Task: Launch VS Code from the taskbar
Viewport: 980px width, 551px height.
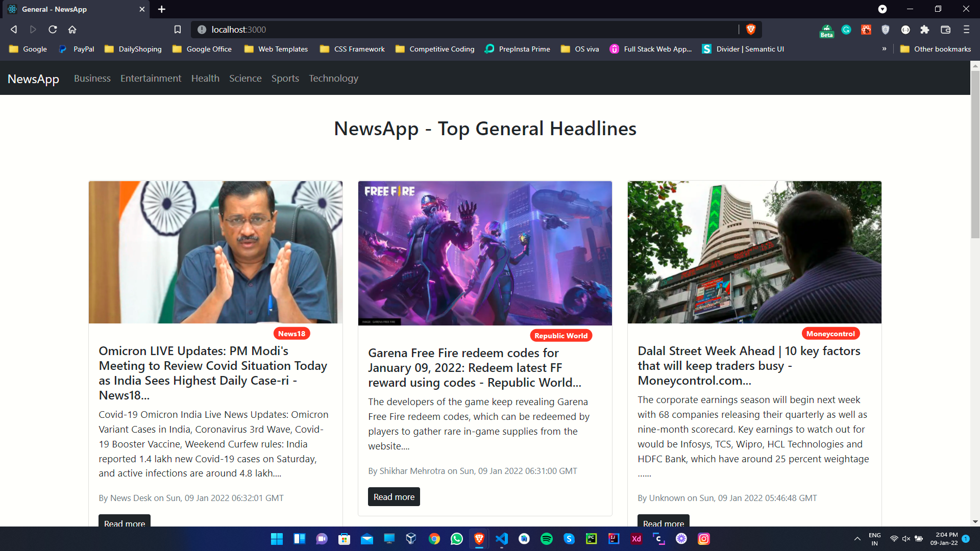Action: click(x=502, y=539)
